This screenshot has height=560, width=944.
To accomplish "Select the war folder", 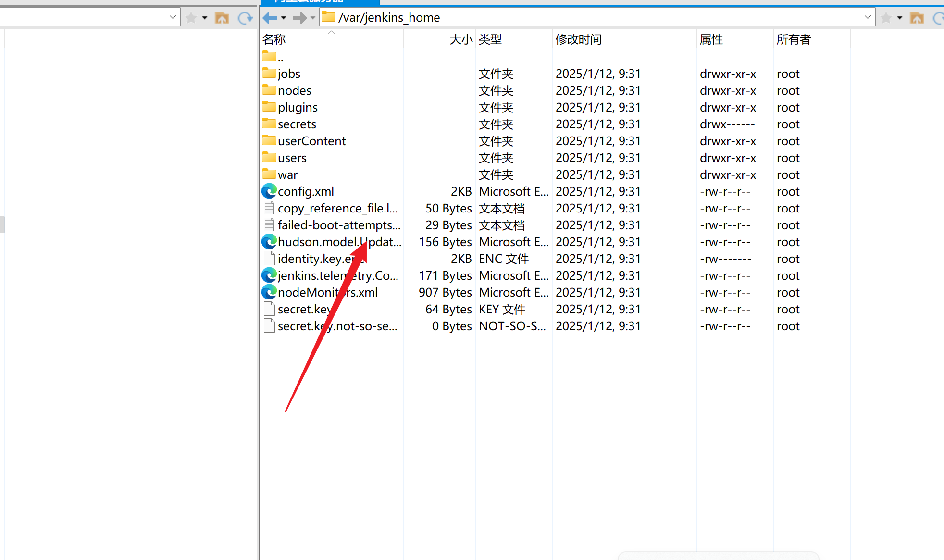I will tap(280, 174).
